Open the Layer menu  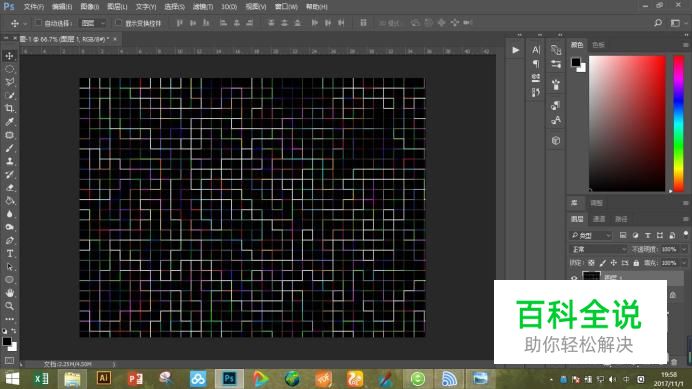coord(117,7)
